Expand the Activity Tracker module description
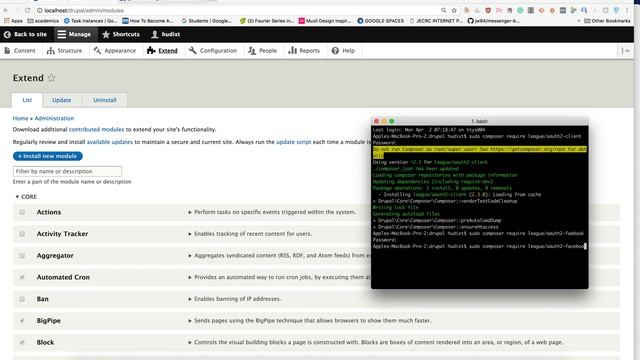 (250, 234)
